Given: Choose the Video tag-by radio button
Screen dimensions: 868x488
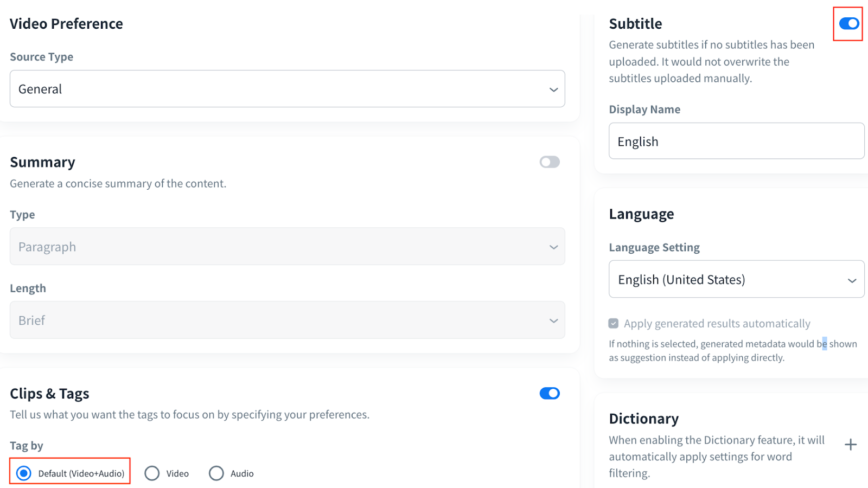Looking at the screenshot, I should (x=152, y=473).
